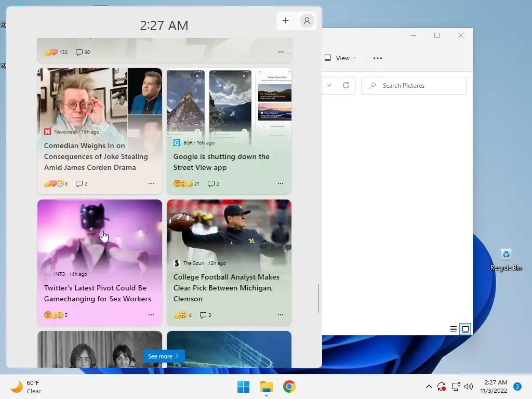Show hidden icons in the system tray

(429, 387)
